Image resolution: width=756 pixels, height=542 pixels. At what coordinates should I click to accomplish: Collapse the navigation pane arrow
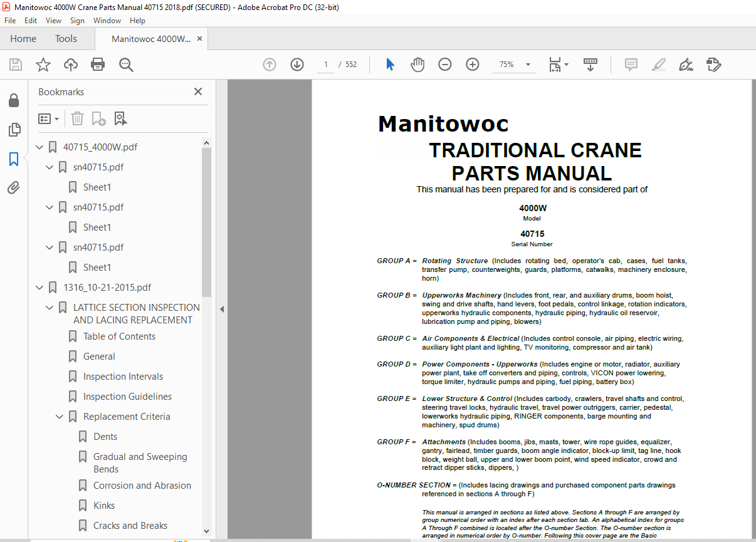[221, 309]
